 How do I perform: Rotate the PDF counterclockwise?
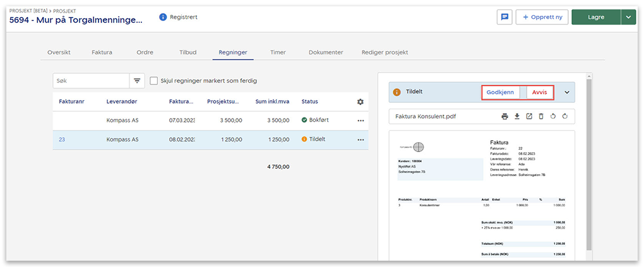[x=552, y=116]
